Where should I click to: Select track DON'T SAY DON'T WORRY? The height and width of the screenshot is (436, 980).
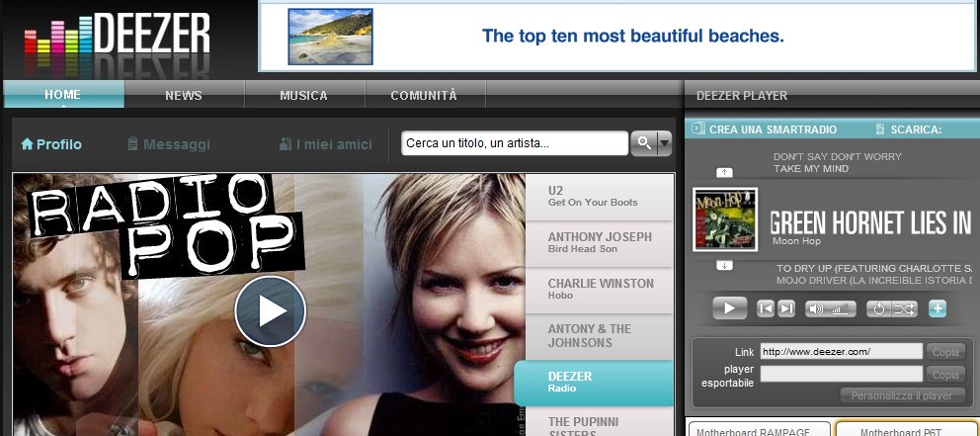coord(838,156)
